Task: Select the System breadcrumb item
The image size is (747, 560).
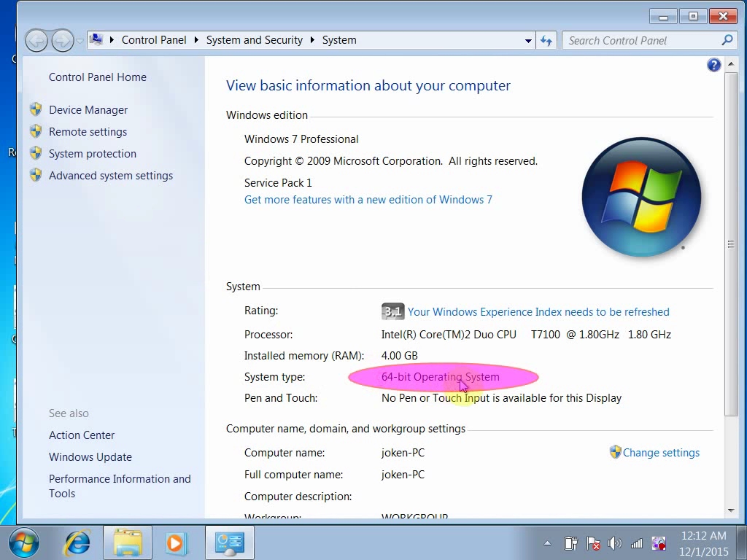Action: click(339, 40)
